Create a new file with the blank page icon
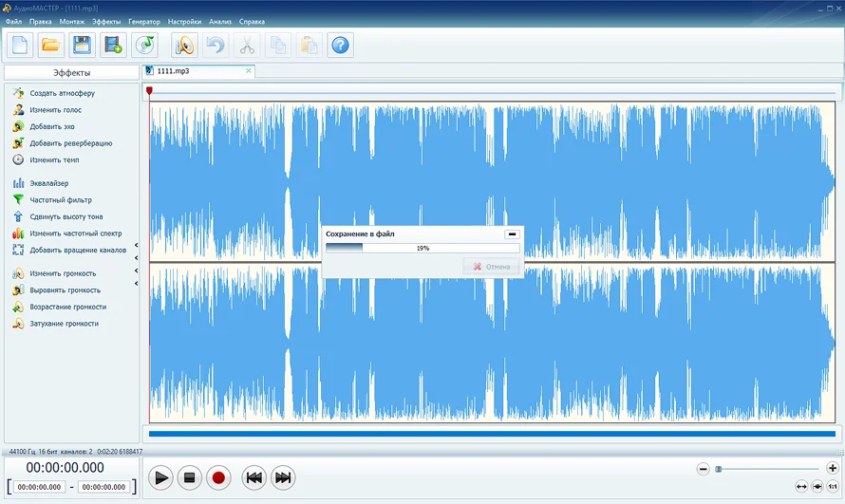845x504 pixels. (x=20, y=46)
